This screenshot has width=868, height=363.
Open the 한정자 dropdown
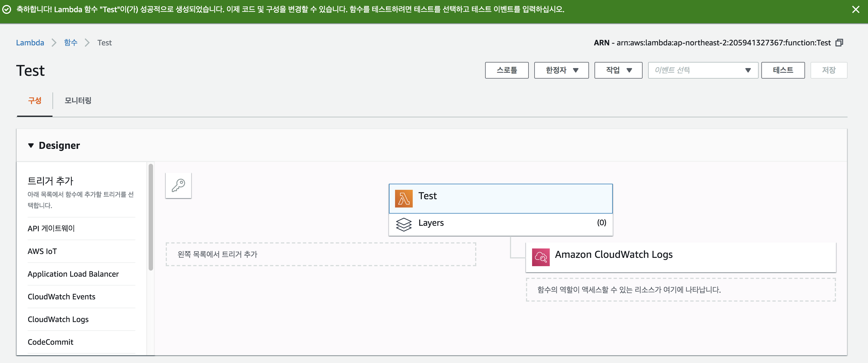[561, 70]
